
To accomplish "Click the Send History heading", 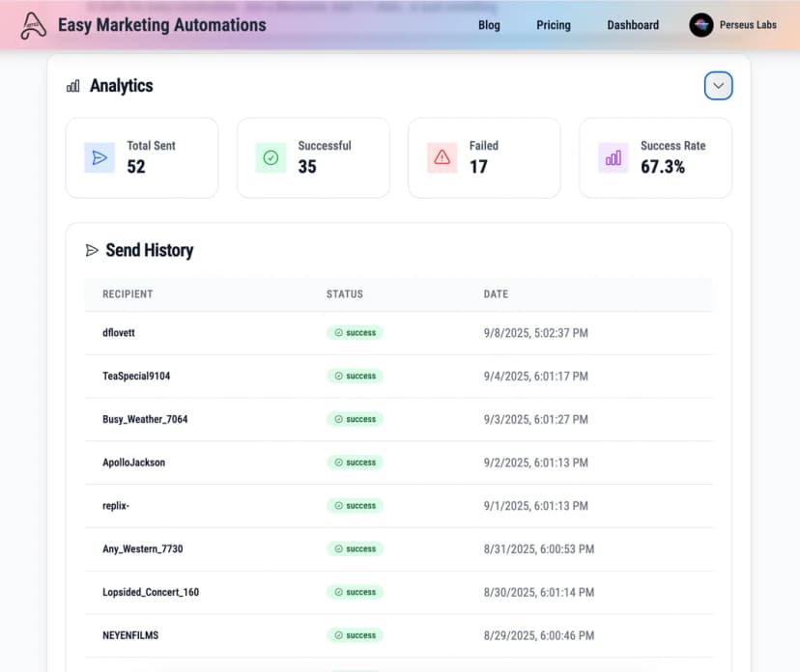I will 150,250.
